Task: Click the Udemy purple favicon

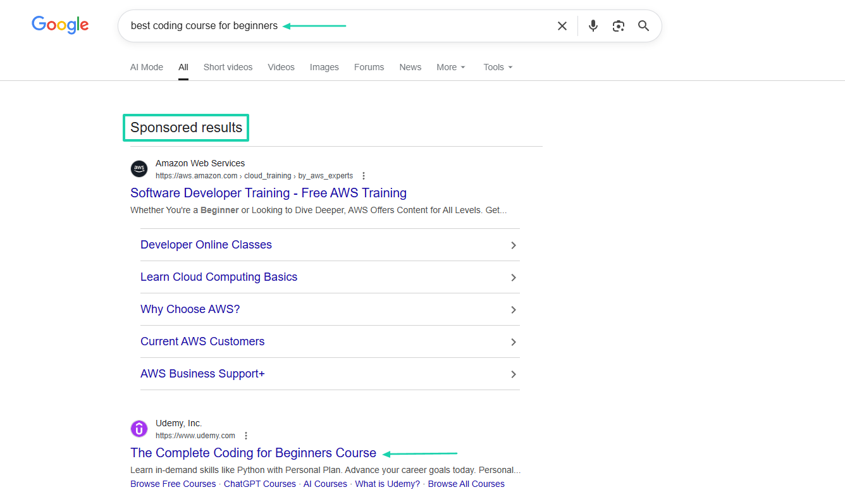Action: coord(139,429)
